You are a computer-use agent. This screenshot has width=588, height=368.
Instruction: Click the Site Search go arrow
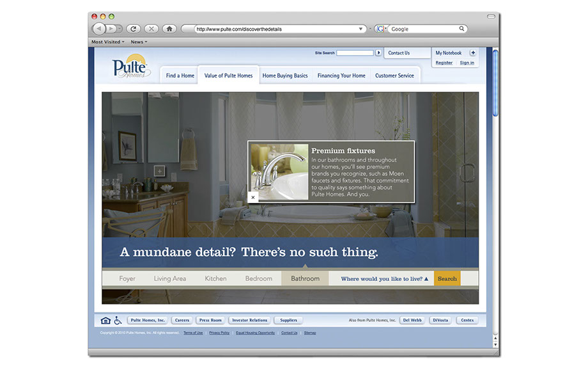[378, 52]
